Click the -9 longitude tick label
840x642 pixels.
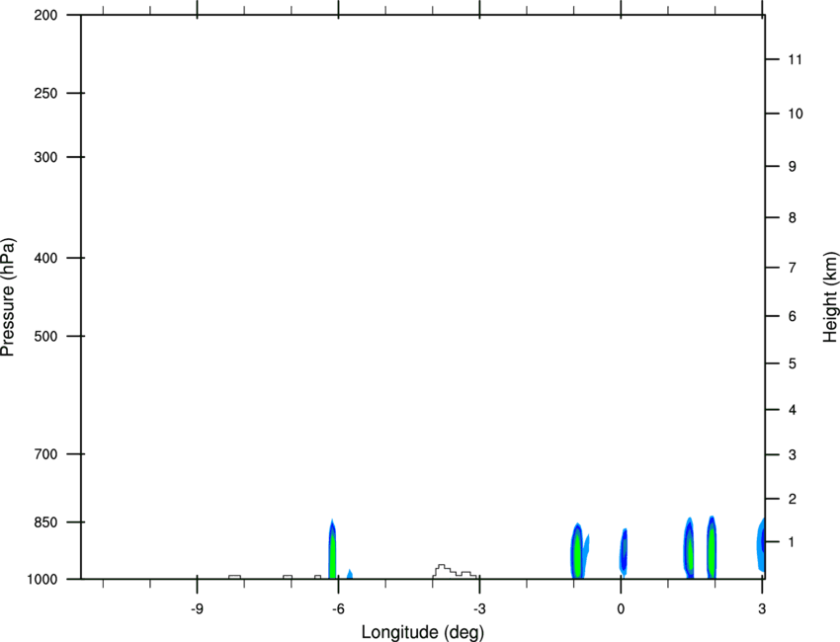(x=197, y=608)
